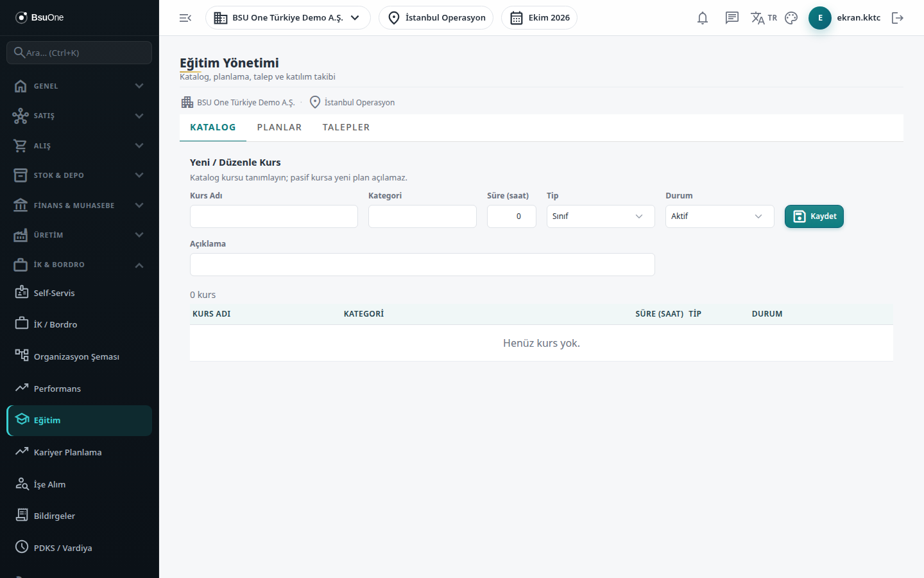Screen dimensions: 924x578
Task: Collapse the sidebar menu toggle icon
Action: [x=185, y=18]
